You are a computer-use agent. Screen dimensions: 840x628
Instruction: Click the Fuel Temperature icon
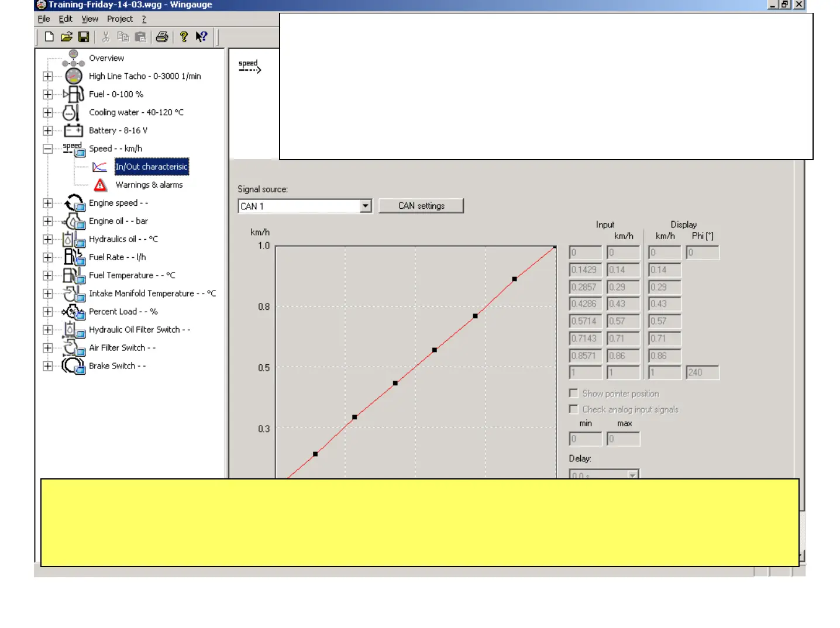(74, 275)
